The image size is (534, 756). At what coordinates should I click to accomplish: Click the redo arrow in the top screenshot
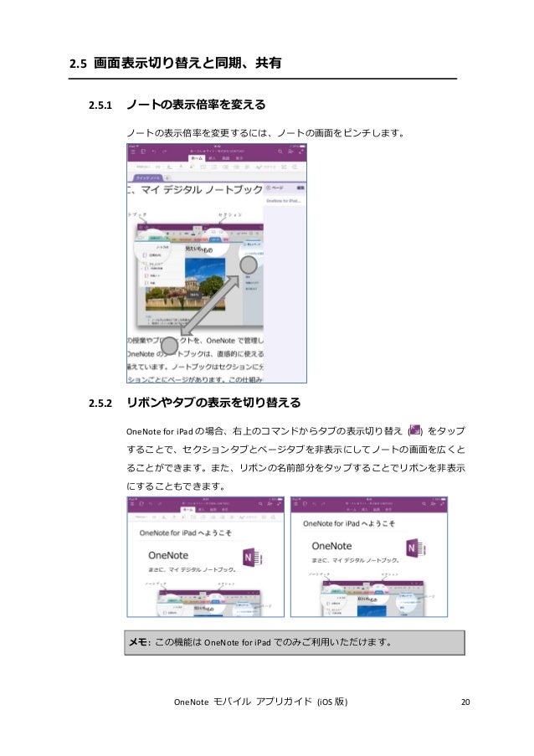[x=164, y=152]
